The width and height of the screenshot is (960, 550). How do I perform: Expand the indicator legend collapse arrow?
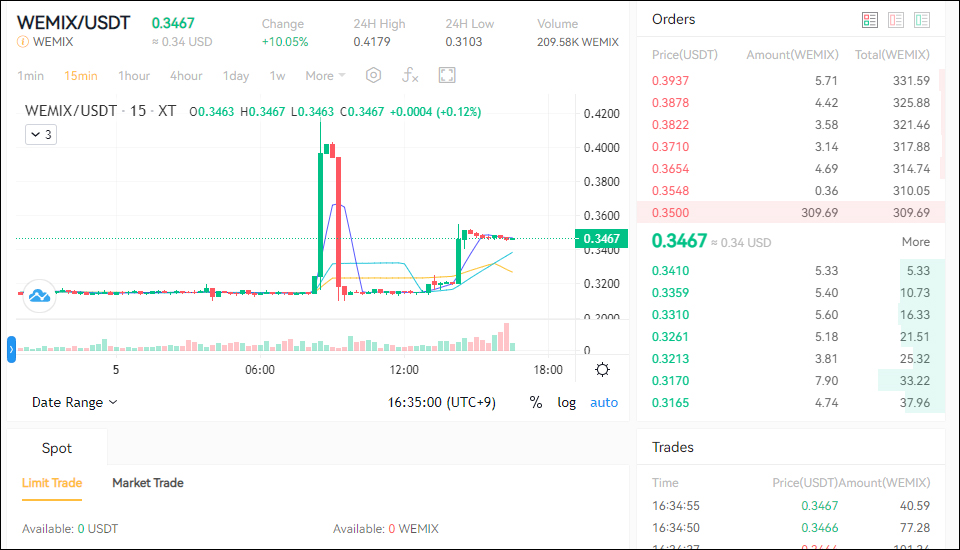tap(40, 134)
